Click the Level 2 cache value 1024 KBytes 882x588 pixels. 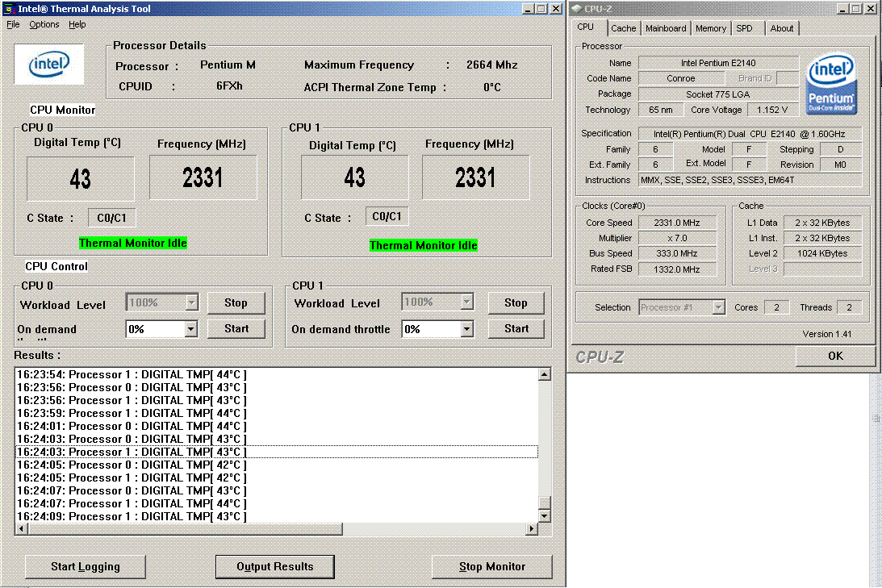[822, 253]
